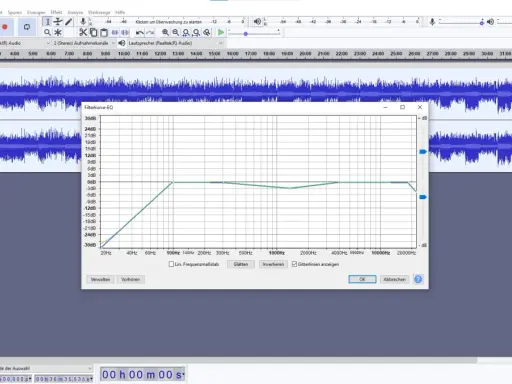The width and height of the screenshot is (512, 384).
Task: Click the Undo arrow icon
Action: (x=140, y=32)
